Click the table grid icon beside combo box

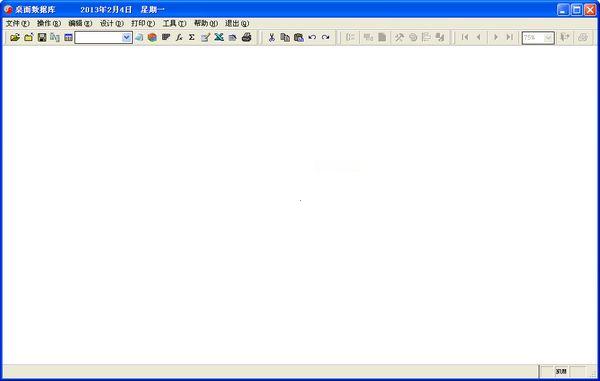(68, 37)
